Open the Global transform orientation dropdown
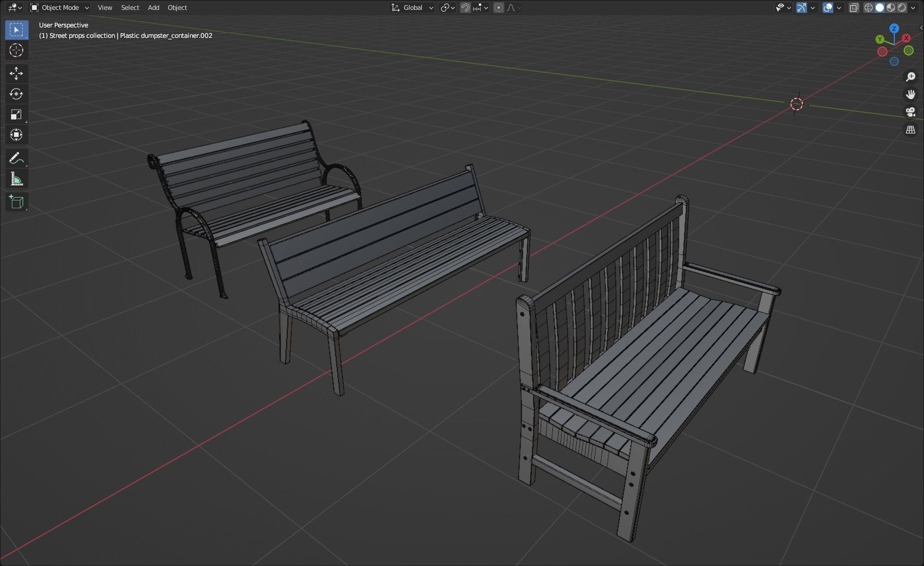924x566 pixels. (412, 8)
